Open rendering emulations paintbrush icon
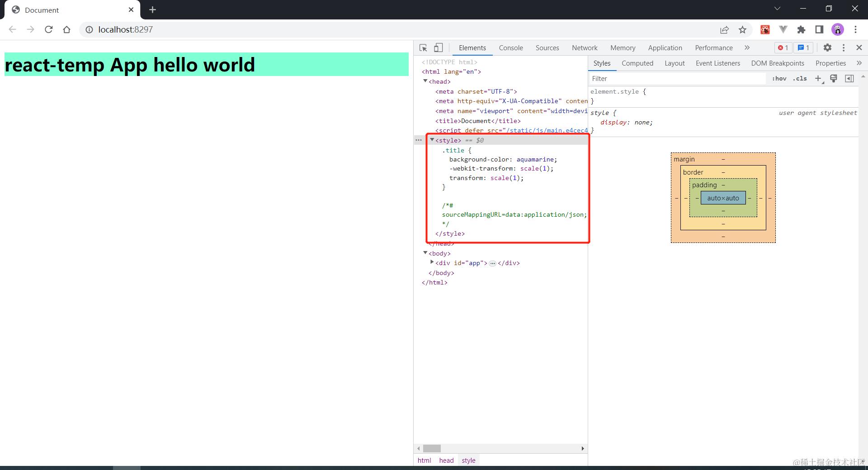Screen dimensions: 868x470 tap(834, 79)
